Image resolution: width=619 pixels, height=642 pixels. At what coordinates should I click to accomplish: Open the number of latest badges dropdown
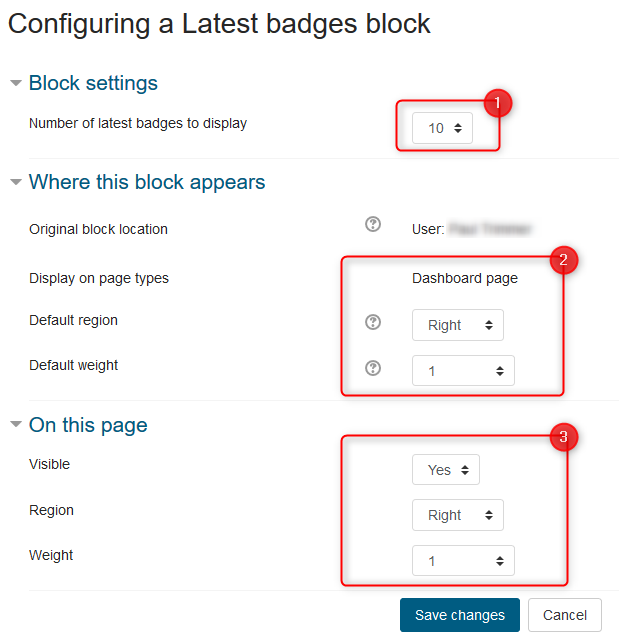coord(444,128)
